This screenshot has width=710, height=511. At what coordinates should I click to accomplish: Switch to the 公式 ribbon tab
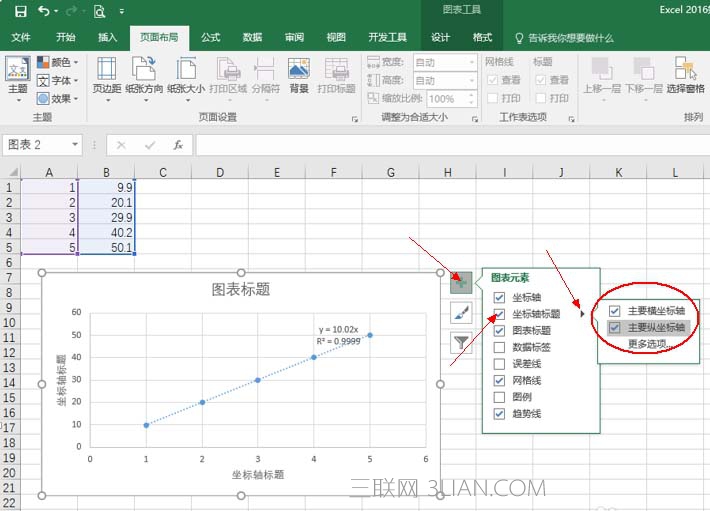click(x=210, y=38)
